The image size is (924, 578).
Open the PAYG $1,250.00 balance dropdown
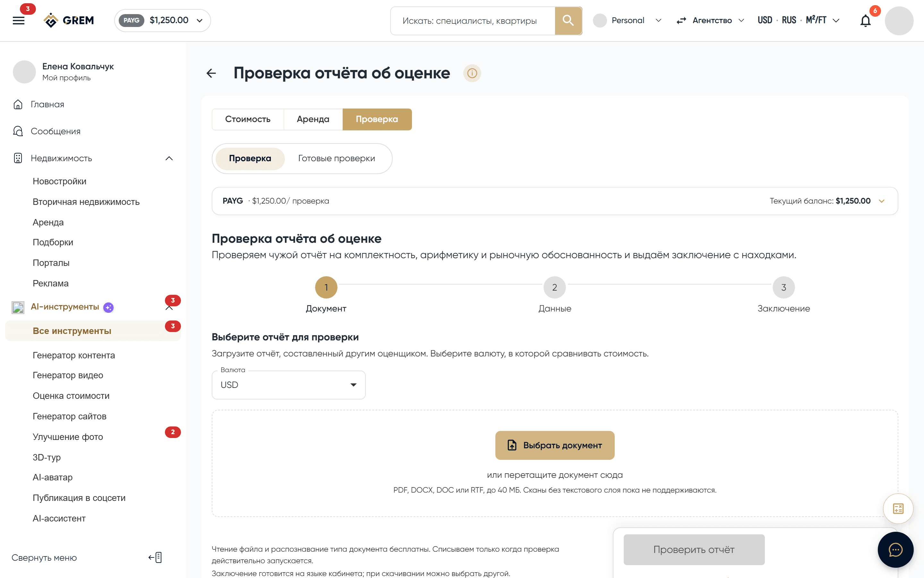coord(162,20)
